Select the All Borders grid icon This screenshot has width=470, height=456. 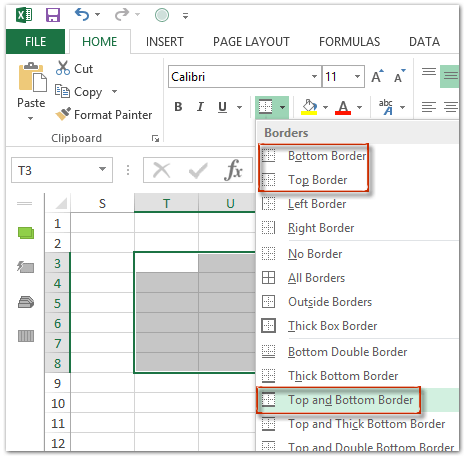[x=268, y=278]
